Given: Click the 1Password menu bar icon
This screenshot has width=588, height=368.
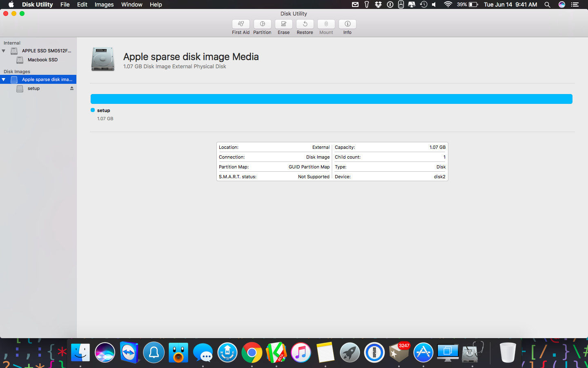Looking at the screenshot, I should (x=390, y=4).
